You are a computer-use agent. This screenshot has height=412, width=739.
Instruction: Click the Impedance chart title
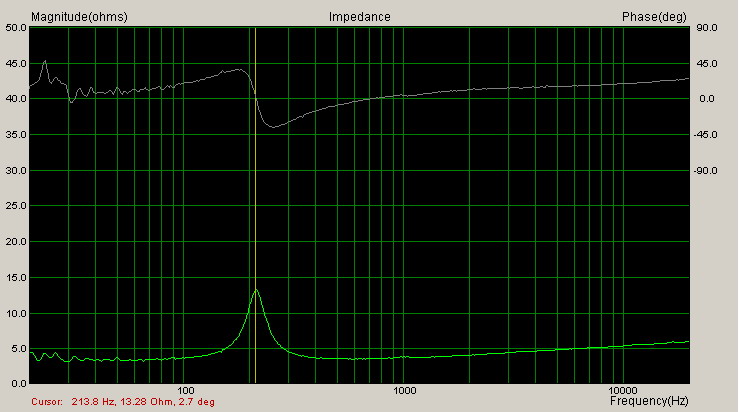[x=359, y=17]
